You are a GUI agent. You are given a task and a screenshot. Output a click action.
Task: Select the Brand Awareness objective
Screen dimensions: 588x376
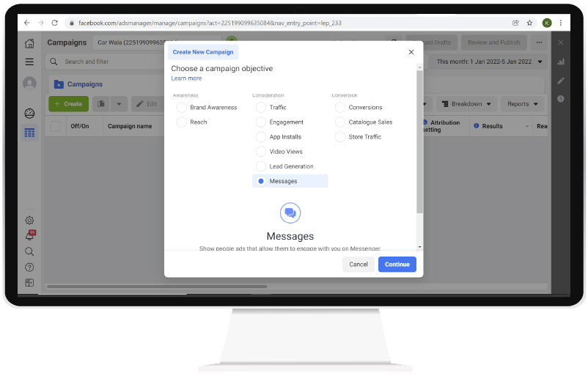click(x=207, y=108)
